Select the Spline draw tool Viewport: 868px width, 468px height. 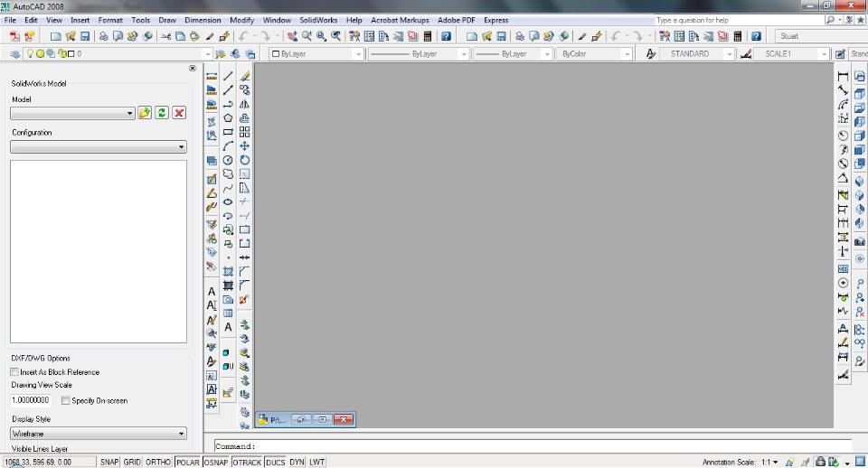tap(228, 188)
